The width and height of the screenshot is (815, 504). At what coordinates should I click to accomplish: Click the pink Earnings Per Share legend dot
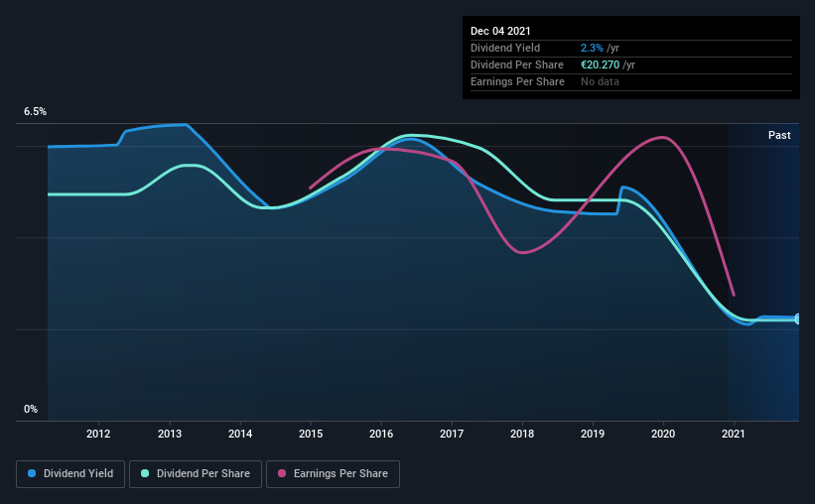tap(282, 473)
